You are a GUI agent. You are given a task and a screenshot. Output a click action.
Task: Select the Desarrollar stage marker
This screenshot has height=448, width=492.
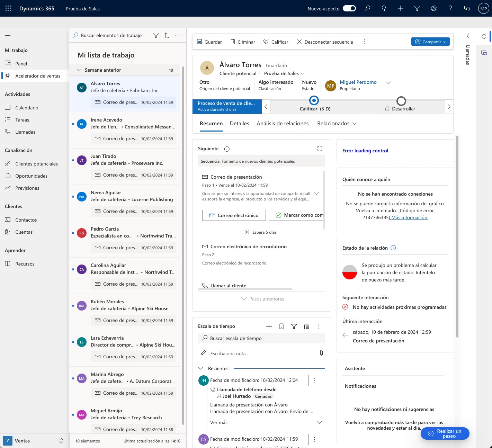tap(401, 101)
